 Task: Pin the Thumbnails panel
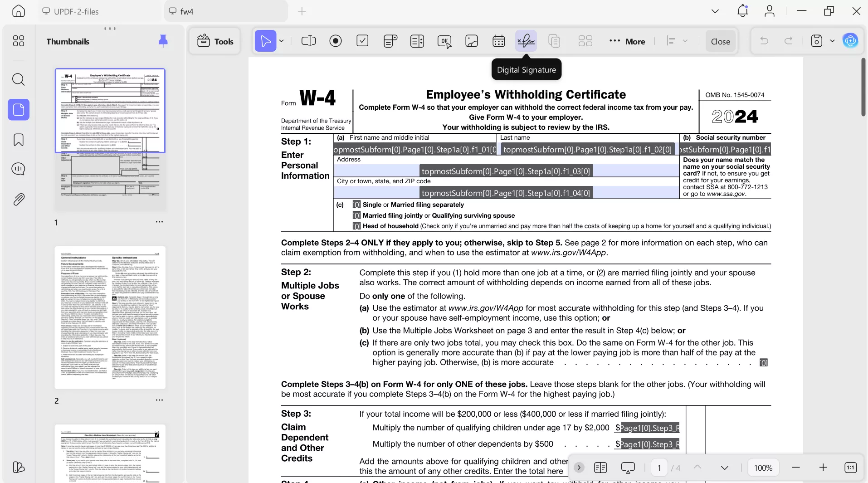(x=163, y=41)
